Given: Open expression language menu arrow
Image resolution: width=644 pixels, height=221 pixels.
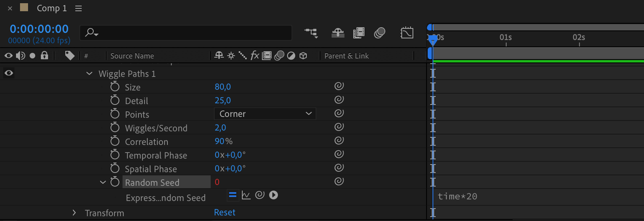Looking at the screenshot, I should (274, 195).
